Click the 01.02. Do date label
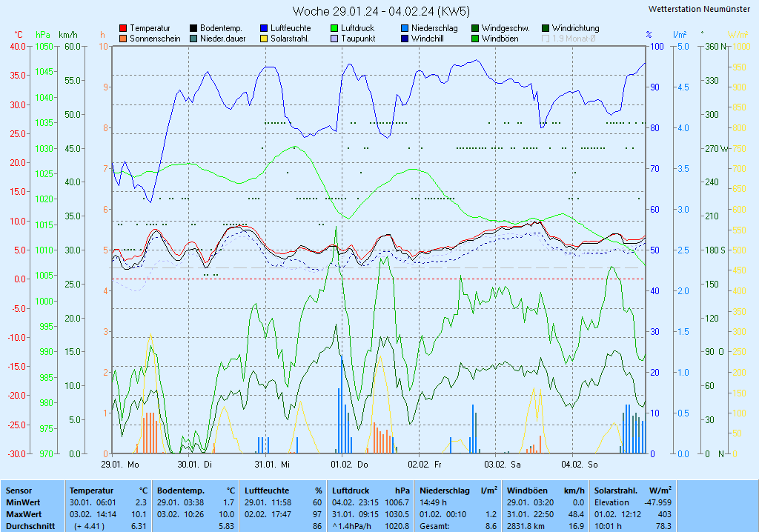759x532 pixels. point(349,465)
